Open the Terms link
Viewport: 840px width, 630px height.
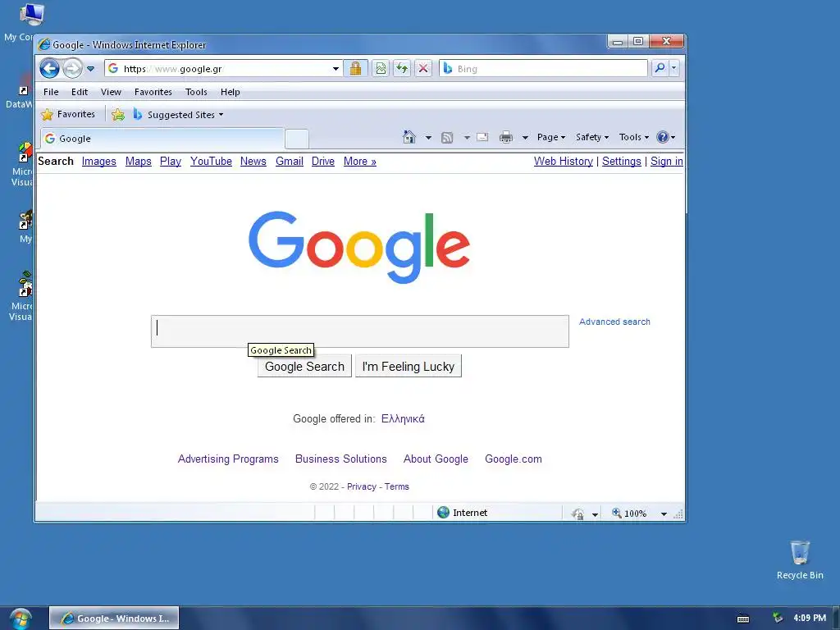[x=396, y=486]
